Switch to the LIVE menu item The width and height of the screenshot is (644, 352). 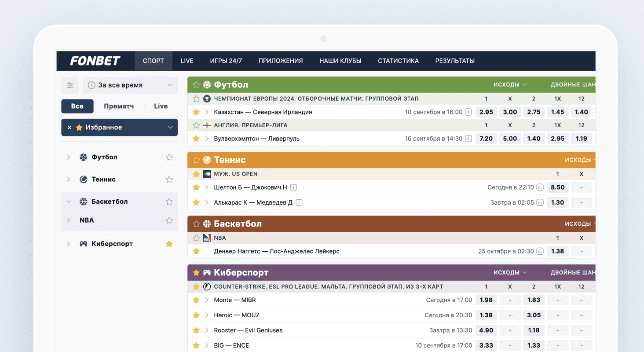(x=187, y=61)
